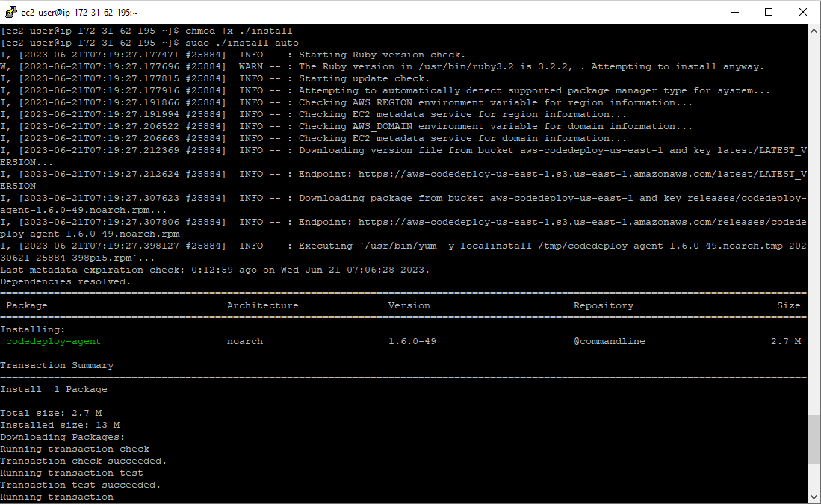The image size is (821, 504).
Task: Maximize the ec2-user terminal window
Action: coord(769,12)
